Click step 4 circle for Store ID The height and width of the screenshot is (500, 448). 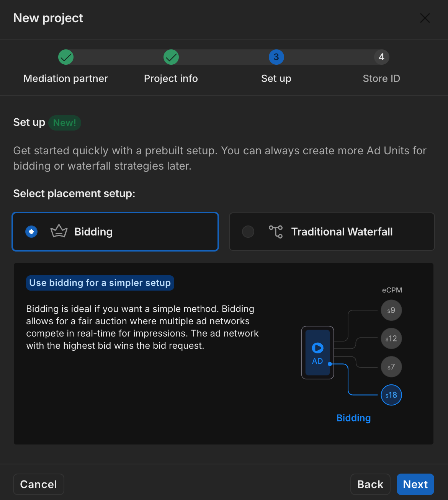click(x=381, y=57)
